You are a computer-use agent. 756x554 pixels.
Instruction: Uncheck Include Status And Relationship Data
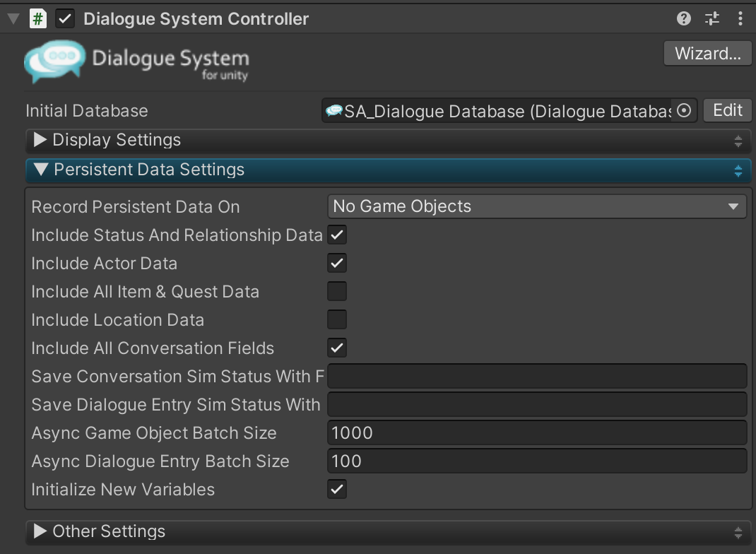click(337, 235)
